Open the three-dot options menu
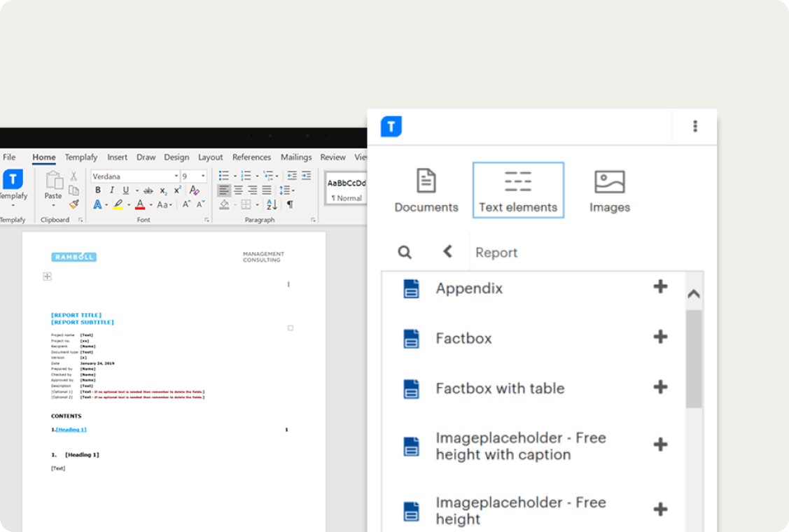Viewport: 789px width, 532px height. [694, 126]
